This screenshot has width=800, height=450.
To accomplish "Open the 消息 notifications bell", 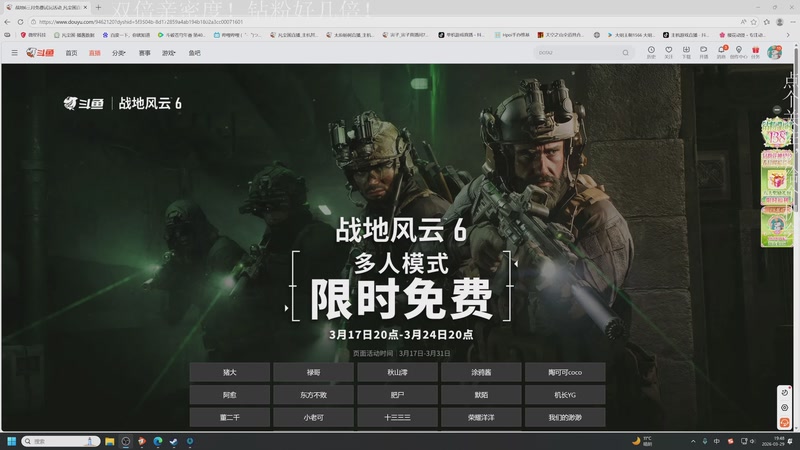I will click(x=721, y=52).
